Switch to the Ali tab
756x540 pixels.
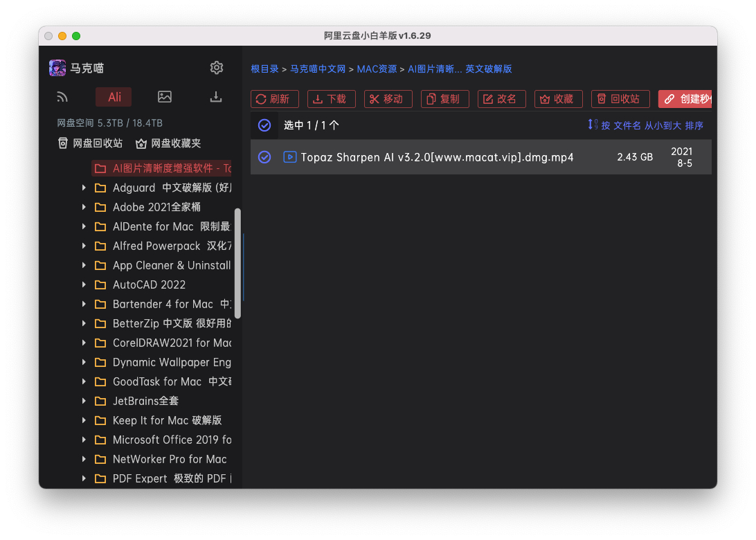(114, 97)
